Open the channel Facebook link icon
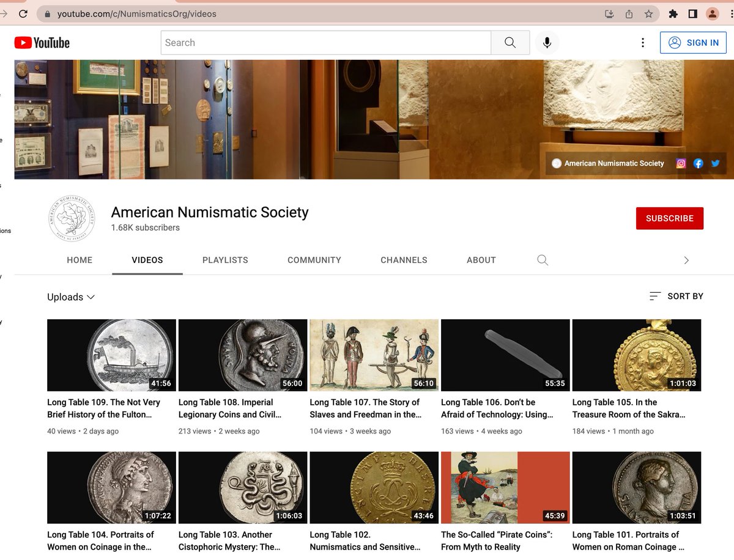Viewport: 734px width, 560px height. point(698,163)
